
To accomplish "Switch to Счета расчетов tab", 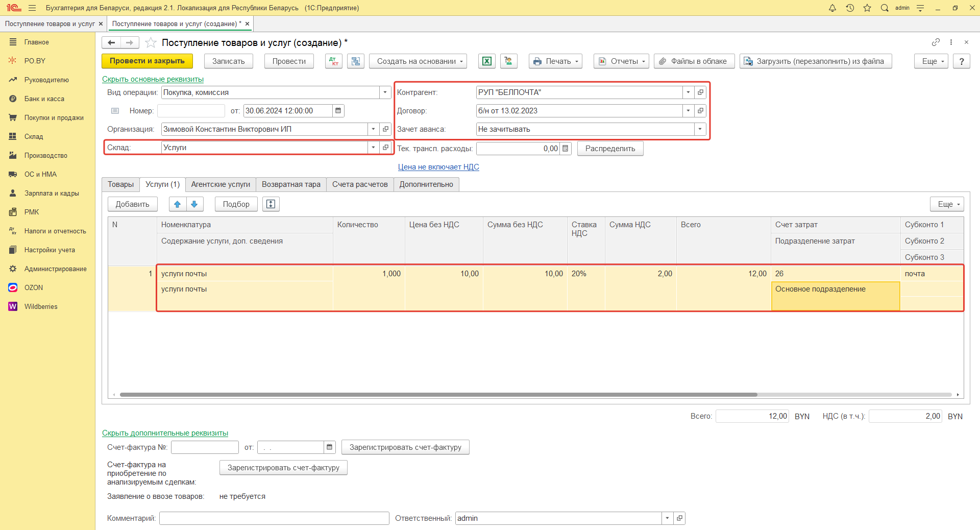I will (360, 184).
